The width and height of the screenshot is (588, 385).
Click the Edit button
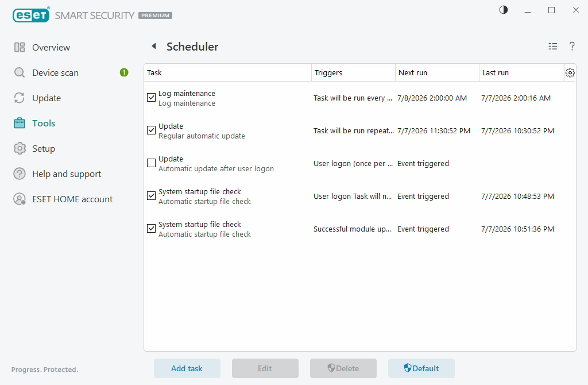pos(265,368)
